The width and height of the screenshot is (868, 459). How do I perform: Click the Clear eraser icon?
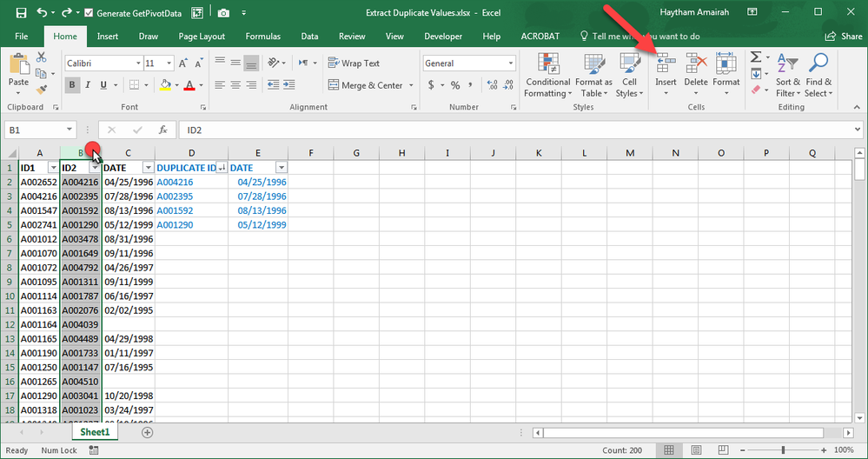tap(756, 90)
